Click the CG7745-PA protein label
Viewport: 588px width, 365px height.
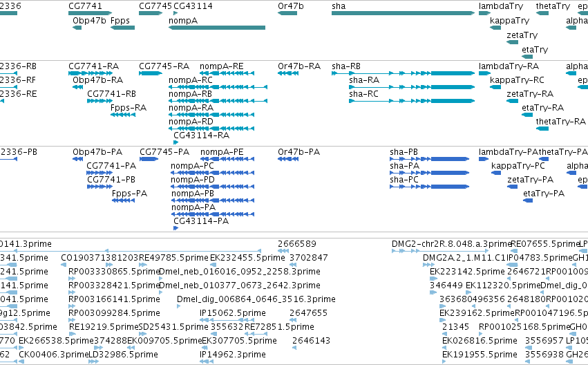coord(164,152)
